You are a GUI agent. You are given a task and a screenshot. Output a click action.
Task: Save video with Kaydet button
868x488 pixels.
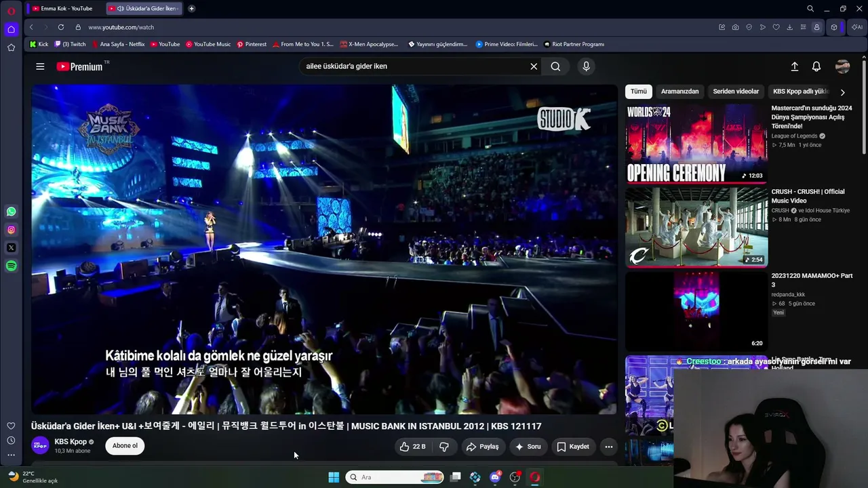[573, 447]
